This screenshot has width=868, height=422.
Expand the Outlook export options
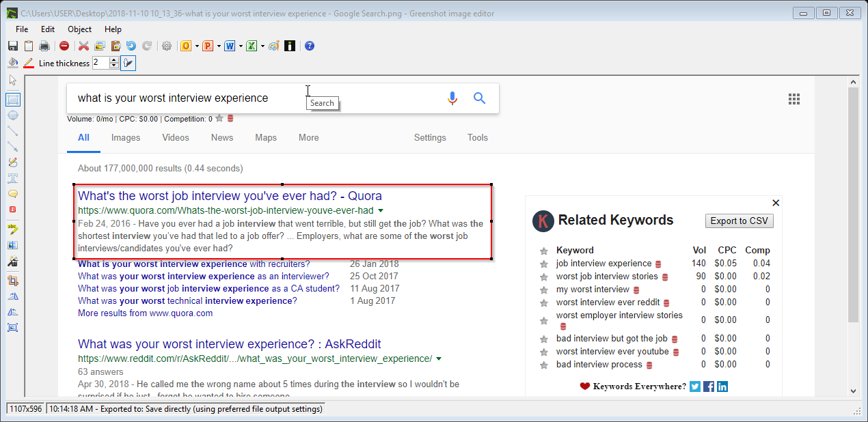(x=196, y=46)
